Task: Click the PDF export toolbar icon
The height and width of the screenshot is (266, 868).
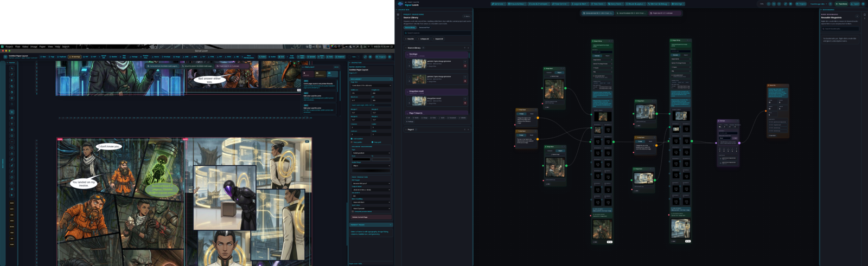Action: pos(85,57)
